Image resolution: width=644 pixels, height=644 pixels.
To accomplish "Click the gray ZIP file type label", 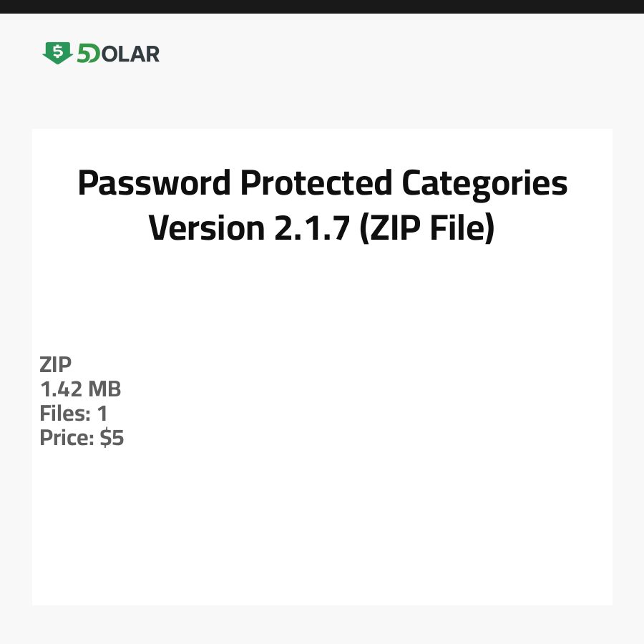I will coord(56,365).
